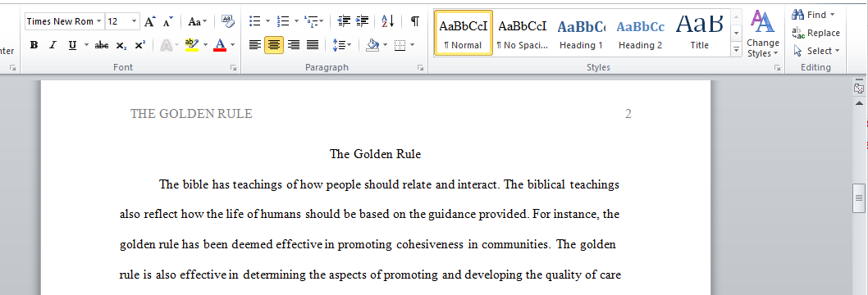Click the page number 2 in header
This screenshot has height=295, width=868.
(x=628, y=115)
